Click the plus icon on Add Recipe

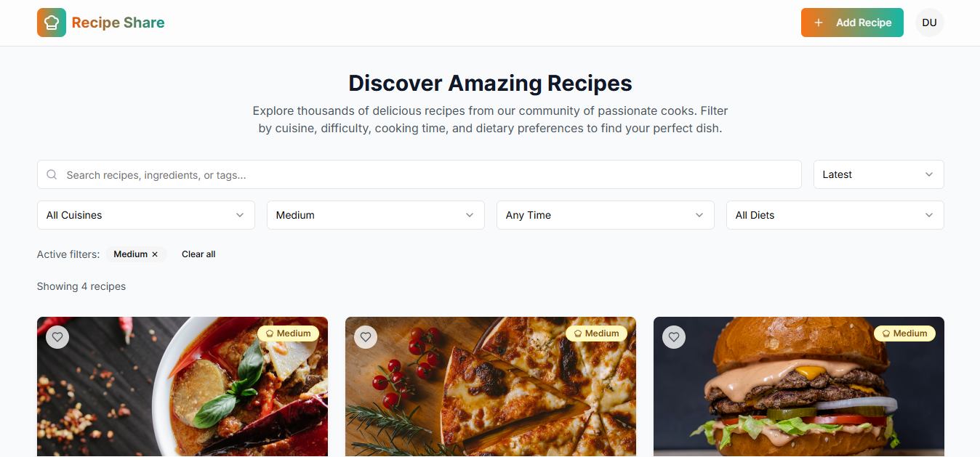click(x=819, y=23)
